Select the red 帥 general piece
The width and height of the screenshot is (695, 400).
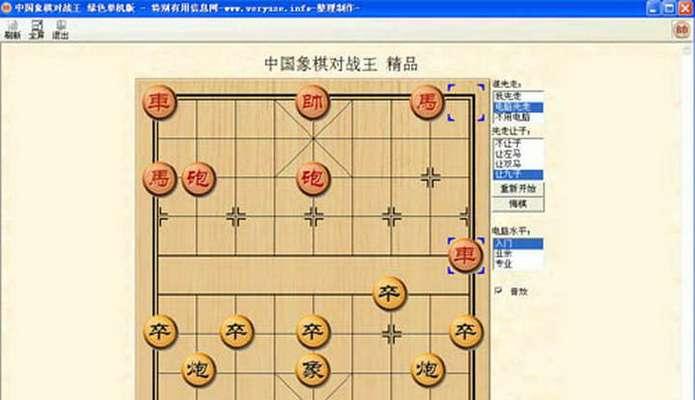click(312, 102)
